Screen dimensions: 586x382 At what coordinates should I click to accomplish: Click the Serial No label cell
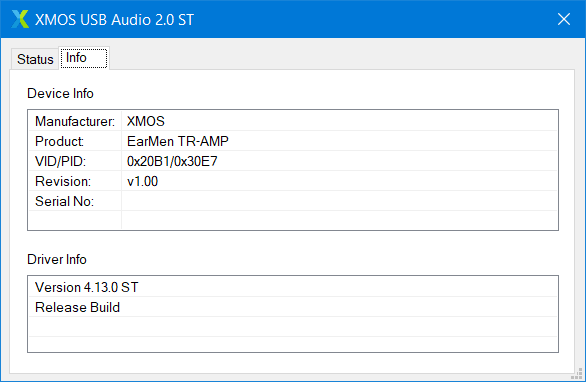pyautogui.click(x=75, y=201)
